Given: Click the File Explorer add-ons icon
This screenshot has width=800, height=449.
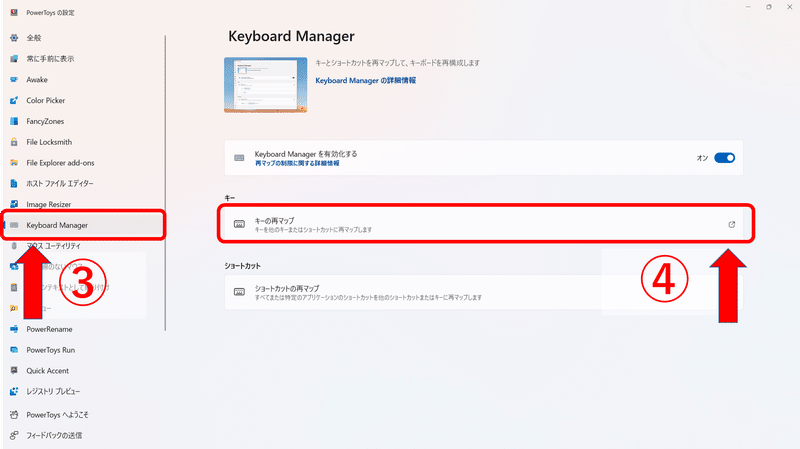Looking at the screenshot, I should pos(14,163).
